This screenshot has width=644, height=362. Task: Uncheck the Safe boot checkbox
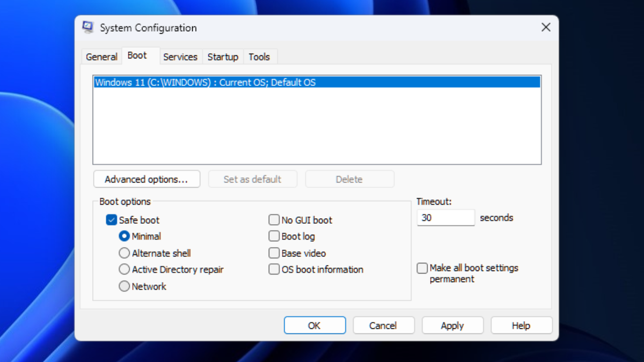pos(112,220)
